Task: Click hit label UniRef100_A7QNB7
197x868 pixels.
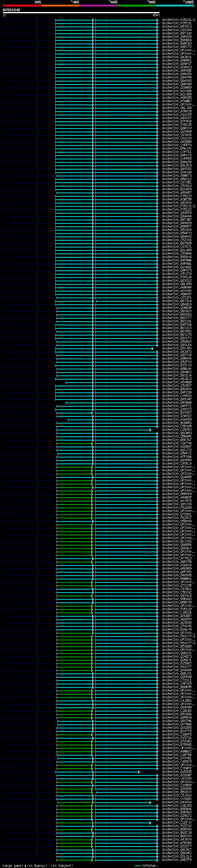Action: pyautogui.click(x=177, y=101)
